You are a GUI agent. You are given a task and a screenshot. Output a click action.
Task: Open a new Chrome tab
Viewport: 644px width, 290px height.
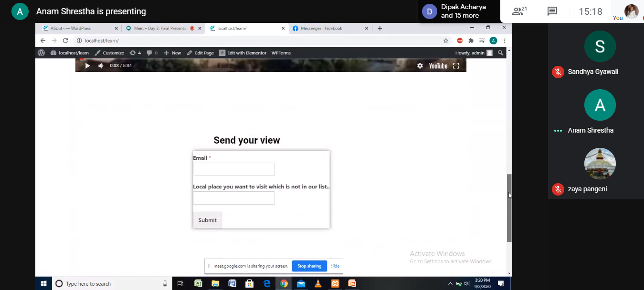click(x=380, y=28)
